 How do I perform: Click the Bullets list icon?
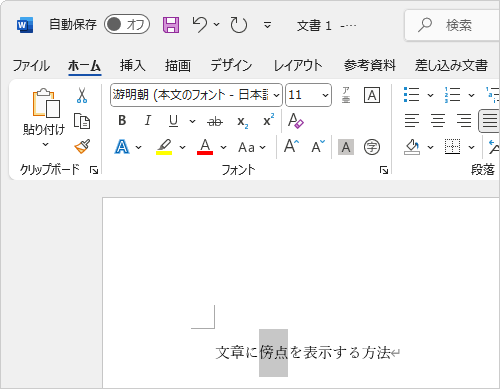coord(411,95)
